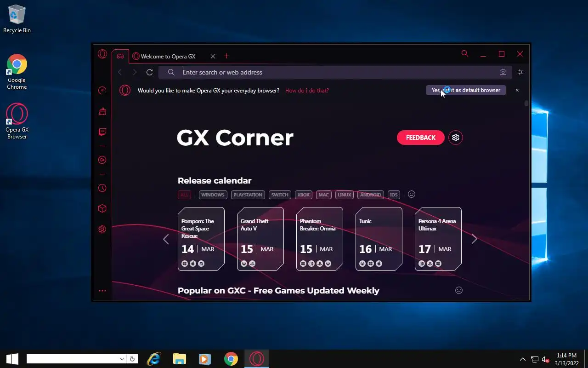Open the Easy Setup sliders panel
Image resolution: width=588 pixels, height=368 pixels.
[520, 72]
